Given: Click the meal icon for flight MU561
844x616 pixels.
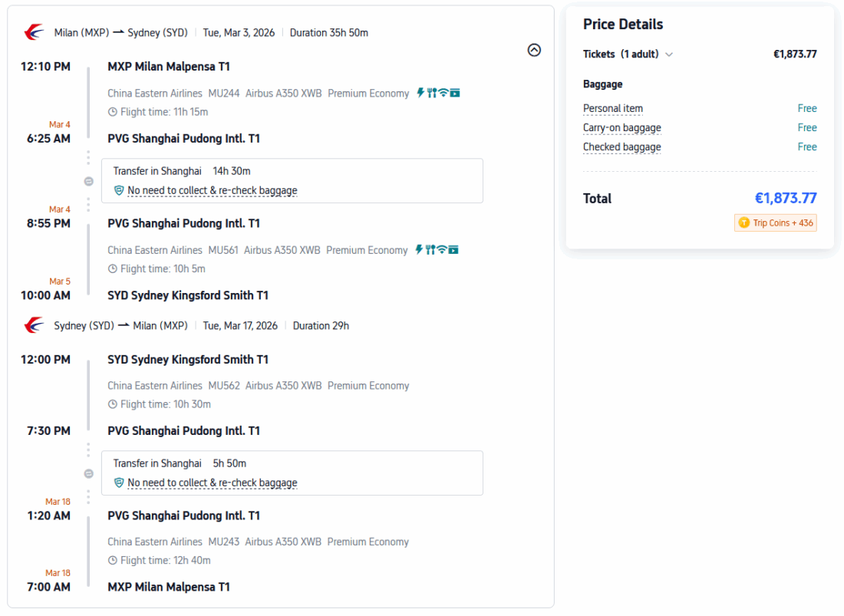Looking at the screenshot, I should (430, 249).
